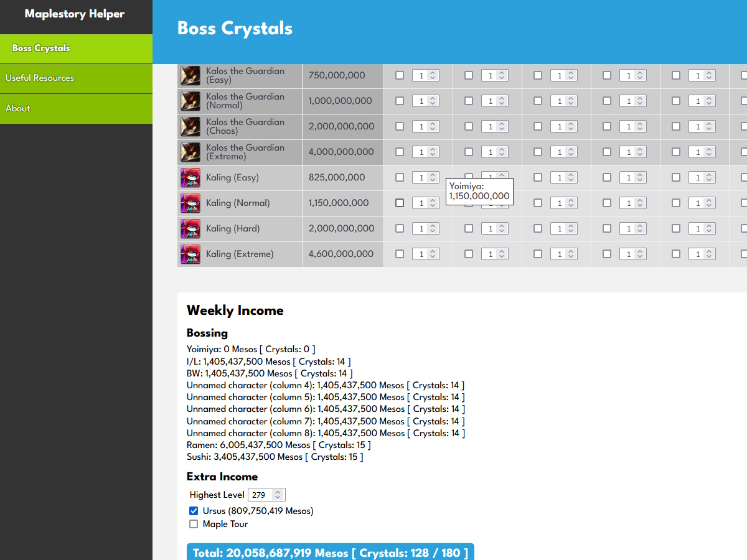Go to Useful Resources in the sidebar
The image size is (747, 560).
pos(40,78)
